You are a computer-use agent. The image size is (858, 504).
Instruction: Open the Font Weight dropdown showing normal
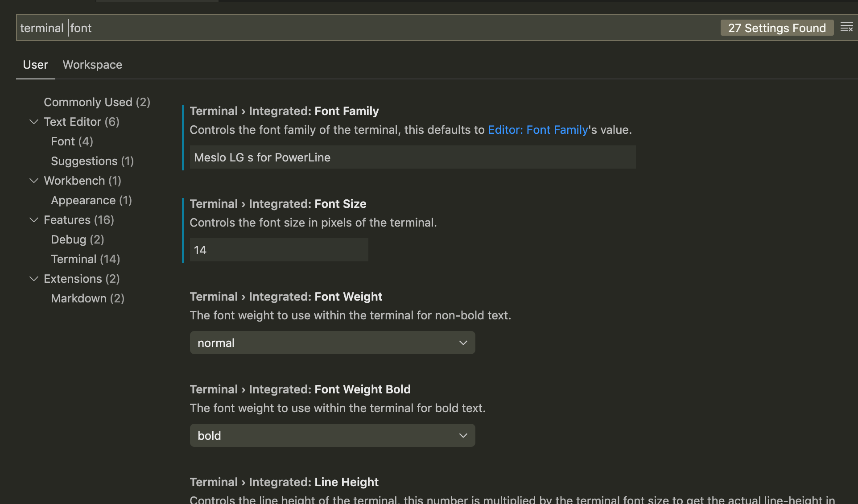[332, 343]
